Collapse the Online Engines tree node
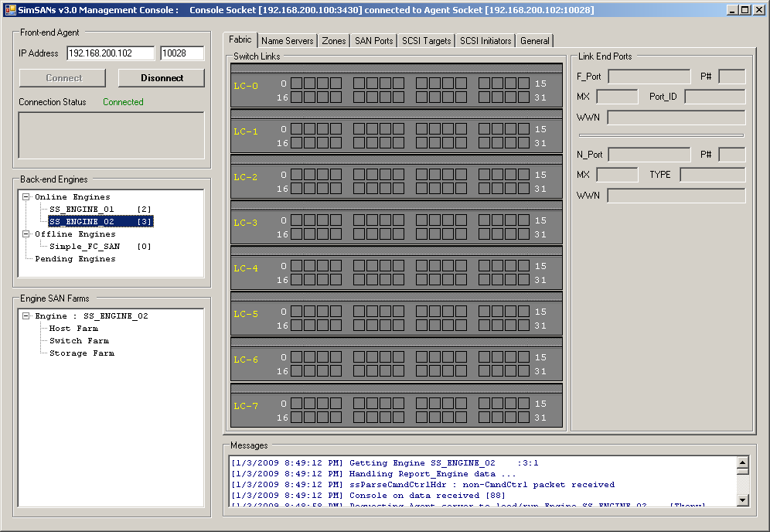 click(26, 197)
